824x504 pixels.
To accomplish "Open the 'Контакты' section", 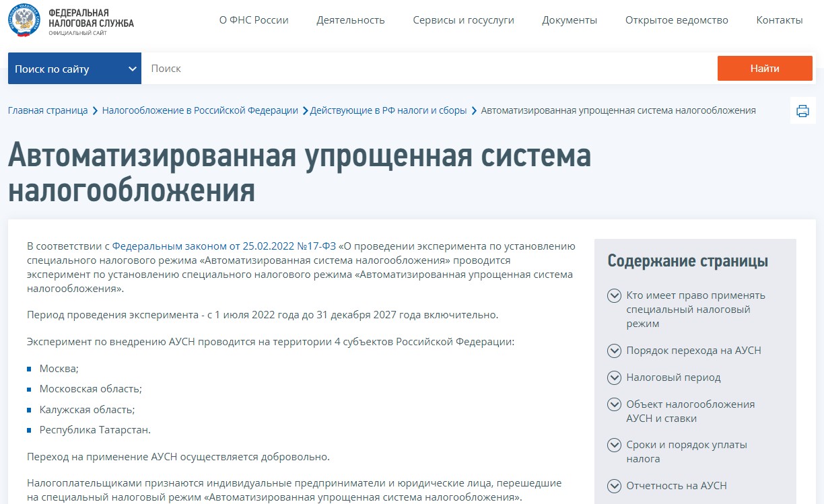I will [779, 20].
